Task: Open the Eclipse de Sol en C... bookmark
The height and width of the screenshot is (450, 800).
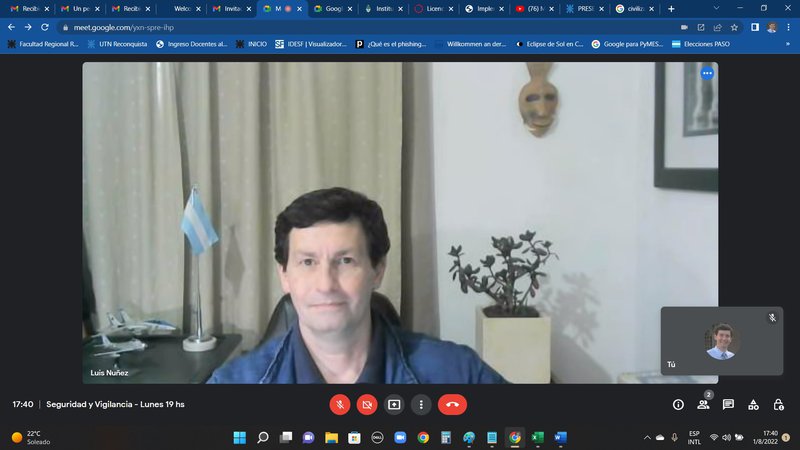Action: 550,44
